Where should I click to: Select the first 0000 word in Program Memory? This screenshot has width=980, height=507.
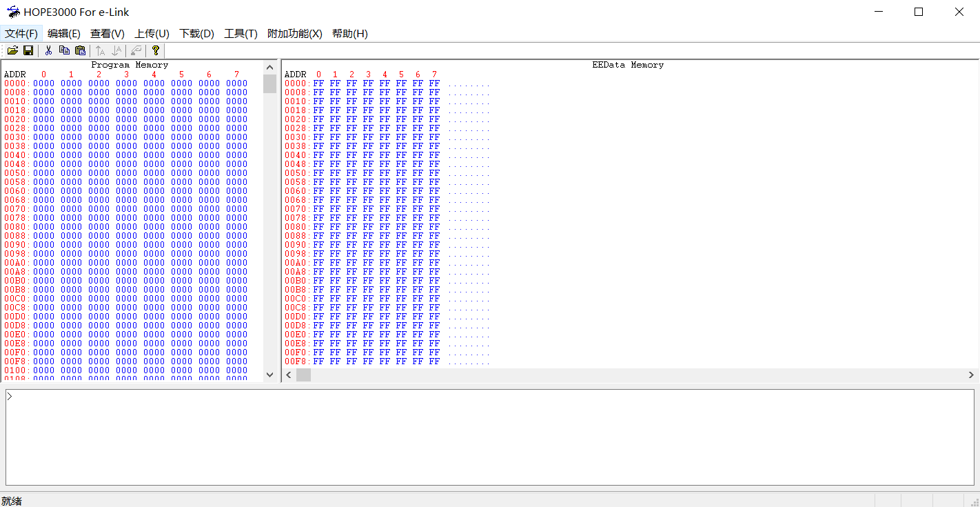coord(43,83)
